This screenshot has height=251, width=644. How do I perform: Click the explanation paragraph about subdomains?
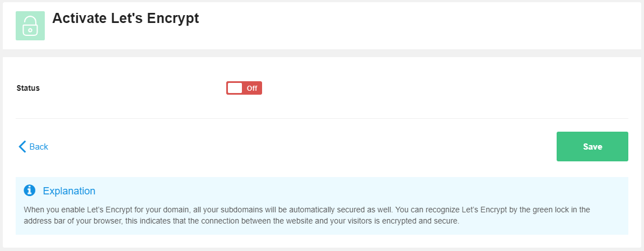pos(307,215)
